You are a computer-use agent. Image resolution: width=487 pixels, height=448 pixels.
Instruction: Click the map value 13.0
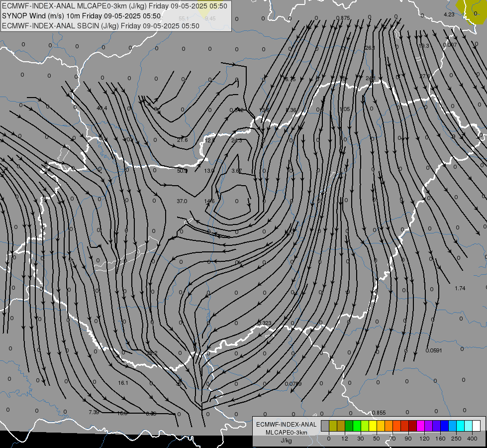pos(209,171)
